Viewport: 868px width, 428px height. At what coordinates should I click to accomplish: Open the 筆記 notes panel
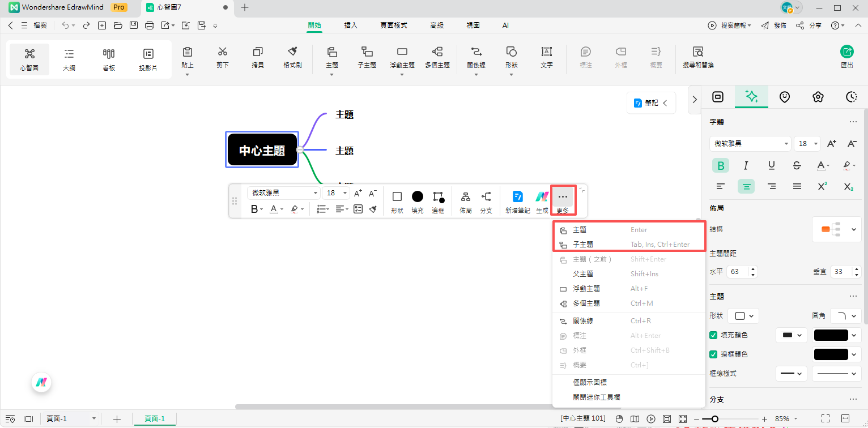650,102
